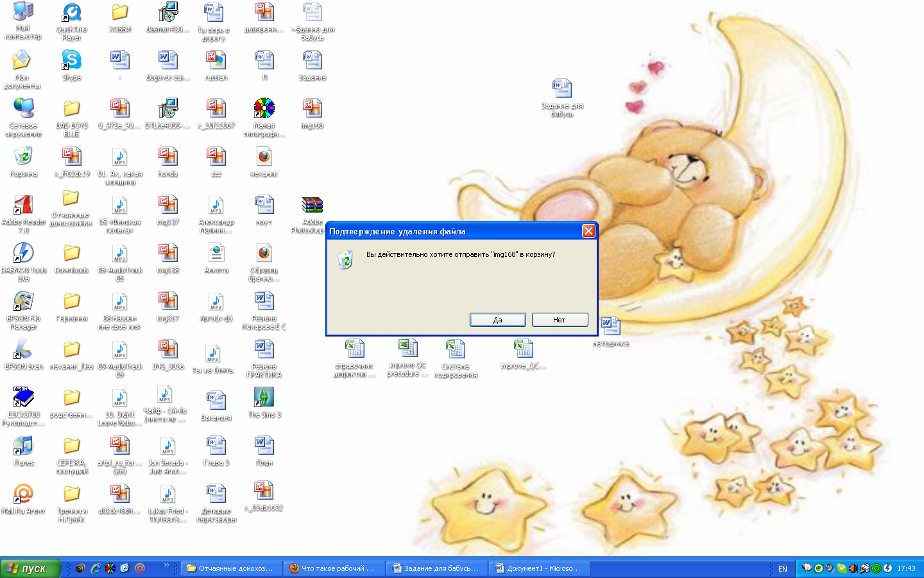Select the Мой компьютер desktop icon

(x=23, y=21)
